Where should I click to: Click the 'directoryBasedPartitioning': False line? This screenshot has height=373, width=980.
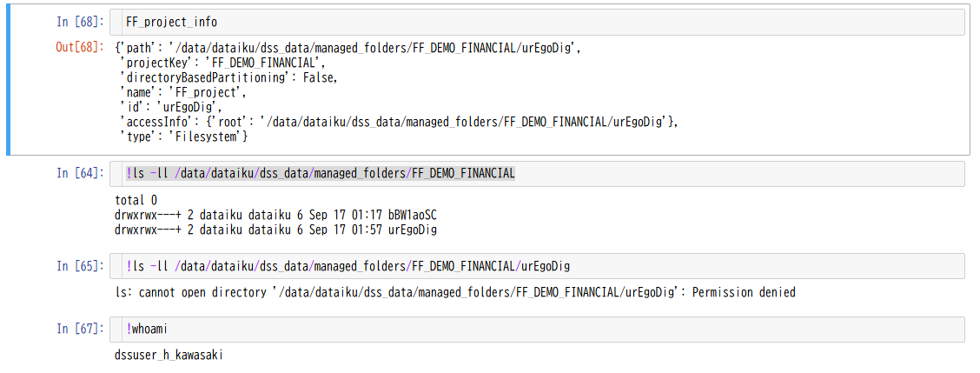(x=228, y=77)
